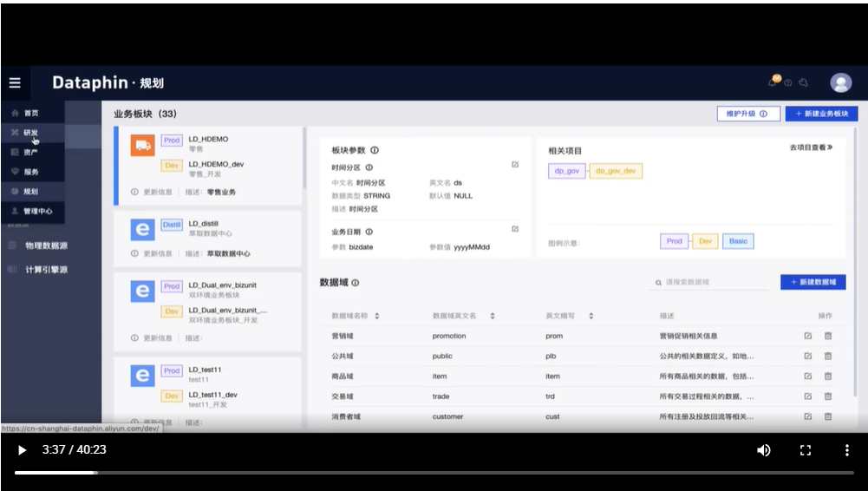Delete the customer data domain row
The width and height of the screenshot is (868, 491).
828,416
